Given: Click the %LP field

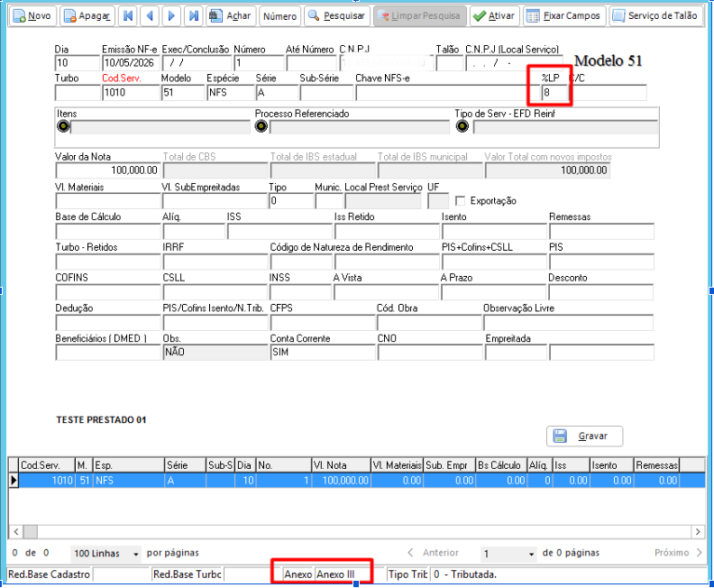Looking at the screenshot, I should (x=555, y=93).
